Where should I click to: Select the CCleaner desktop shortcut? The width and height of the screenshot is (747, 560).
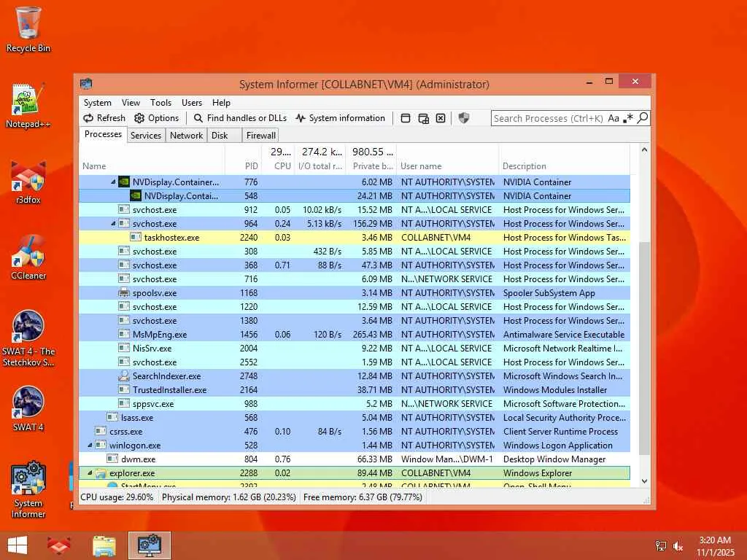(28, 257)
